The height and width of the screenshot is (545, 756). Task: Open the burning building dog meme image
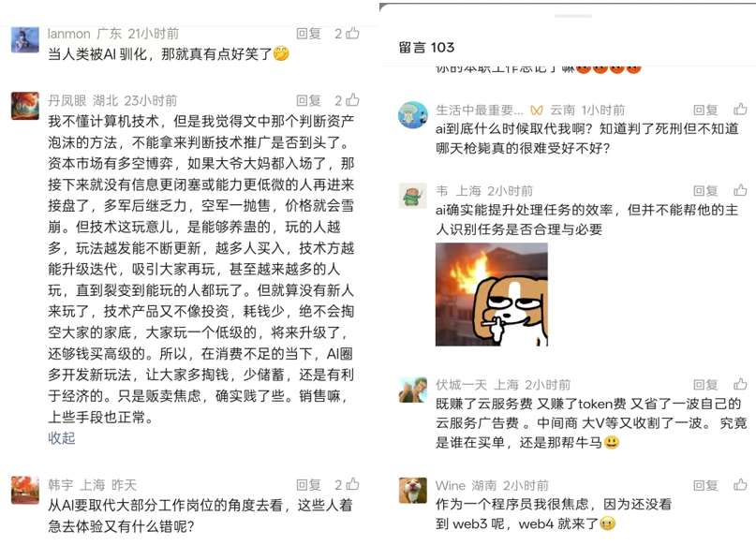(x=491, y=294)
